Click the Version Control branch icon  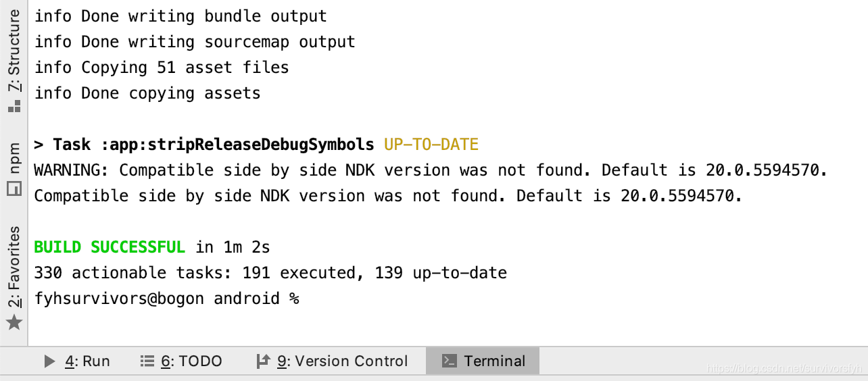(264, 361)
